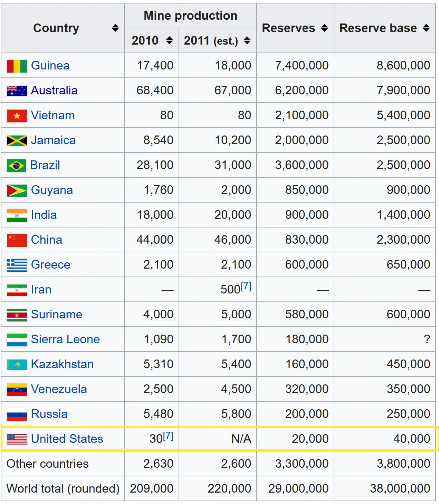Sort table by Reserves column
This screenshot has height=504, width=439.
point(324,28)
